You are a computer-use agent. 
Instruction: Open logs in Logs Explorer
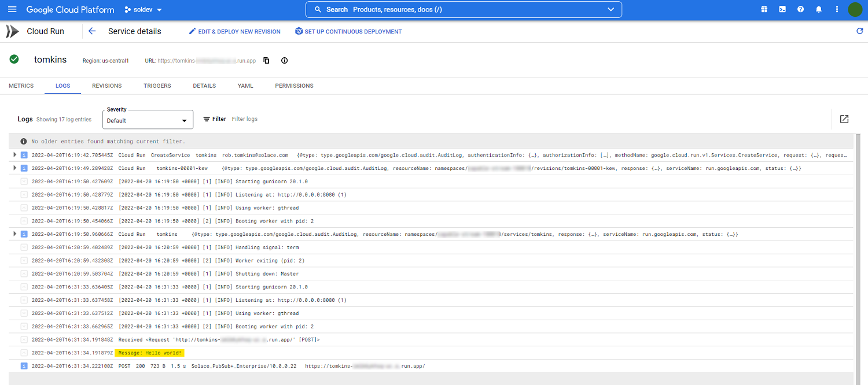(x=844, y=119)
